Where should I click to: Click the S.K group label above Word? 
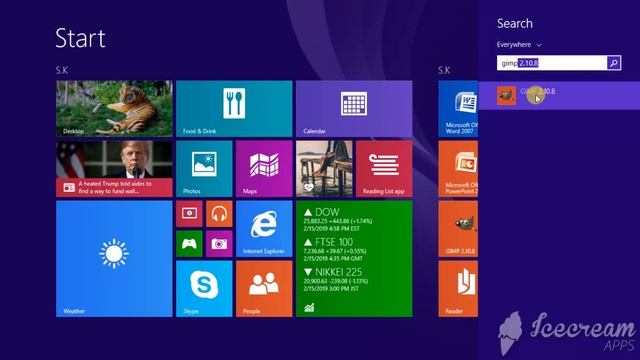point(444,70)
